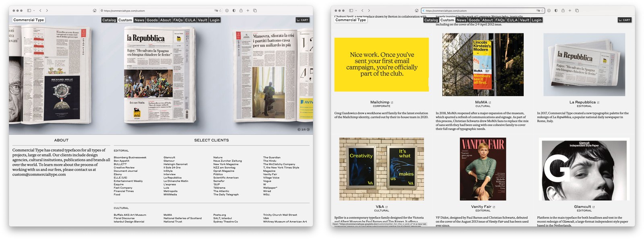The height and width of the screenshot is (239, 644).
Task: Open the CART button in left window
Action: click(x=303, y=20)
